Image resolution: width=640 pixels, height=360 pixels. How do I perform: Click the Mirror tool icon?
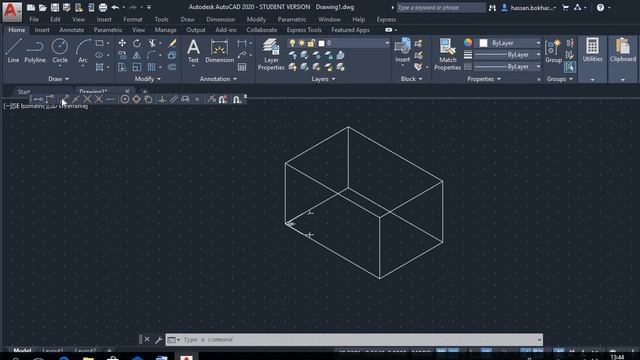tap(137, 55)
